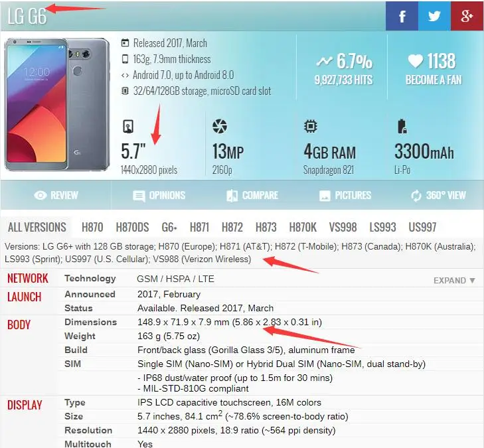The width and height of the screenshot is (484, 448).
Task: Expand the Network details
Action: pyautogui.click(x=454, y=281)
